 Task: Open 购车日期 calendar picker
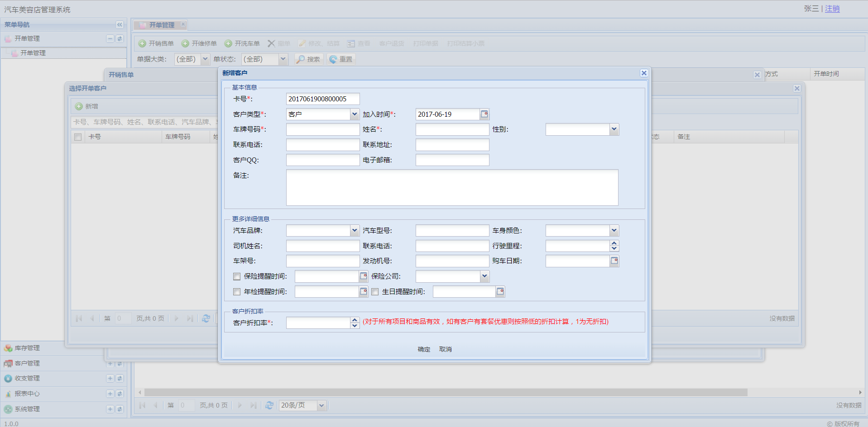614,261
